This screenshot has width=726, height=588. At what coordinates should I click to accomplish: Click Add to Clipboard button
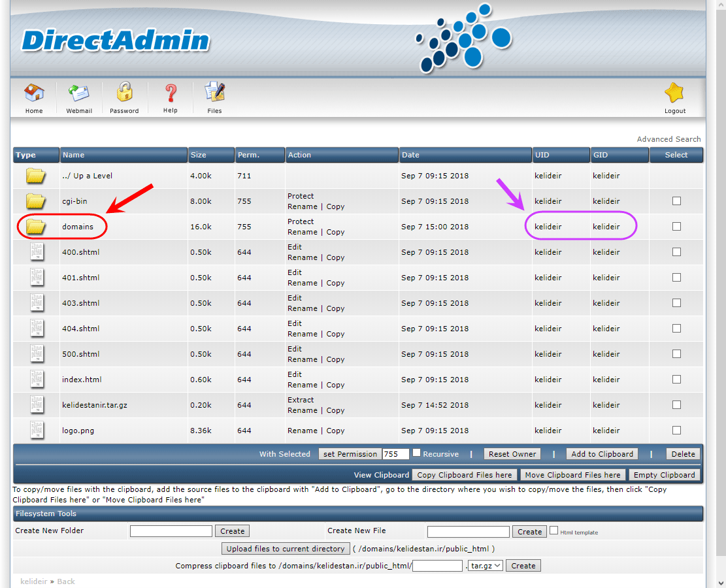[x=602, y=454]
